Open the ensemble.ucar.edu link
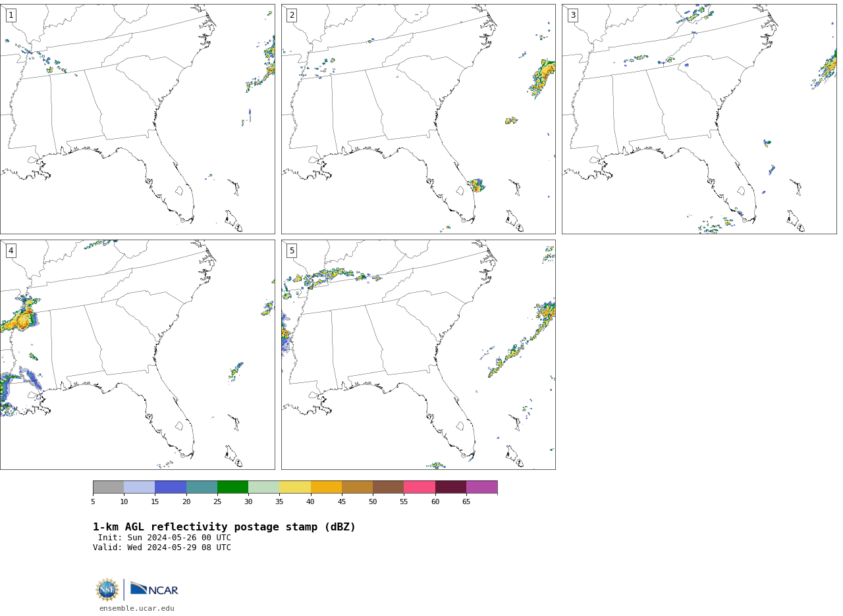 pos(137,609)
